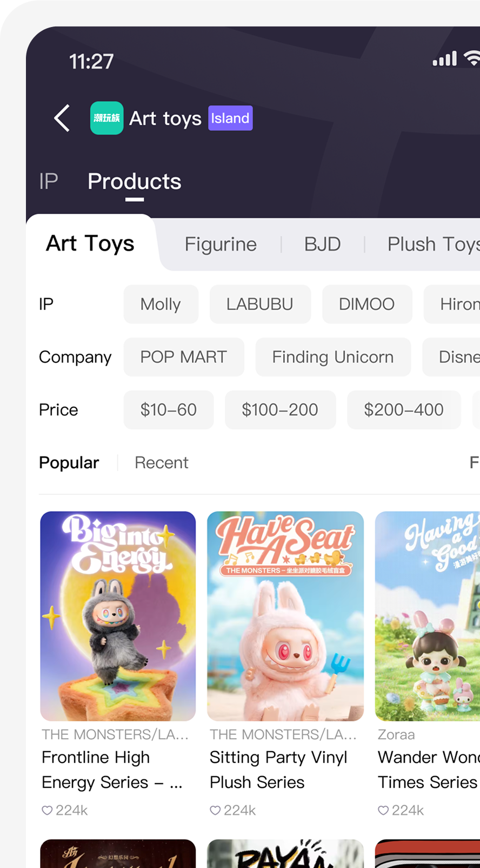
Task: Switch to the BJD category
Action: (323, 244)
